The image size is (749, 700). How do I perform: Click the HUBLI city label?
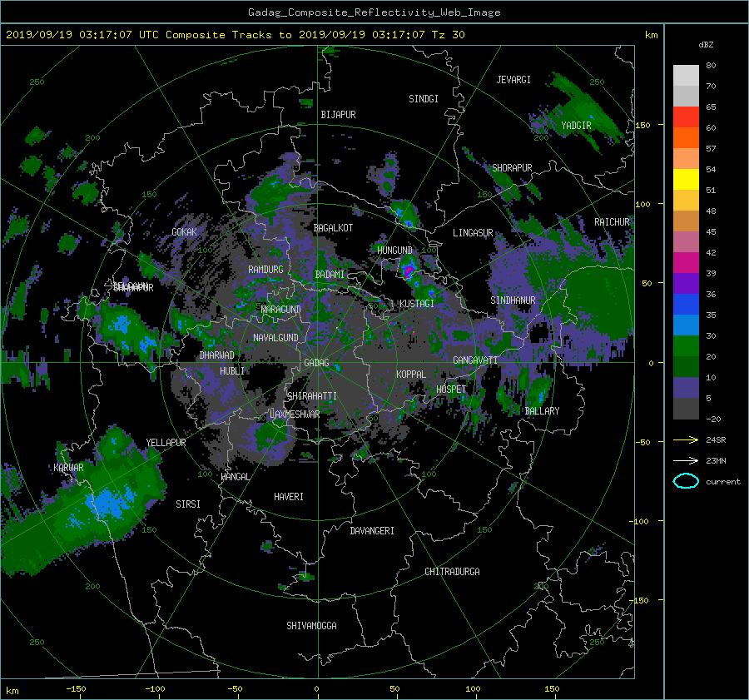(x=232, y=371)
